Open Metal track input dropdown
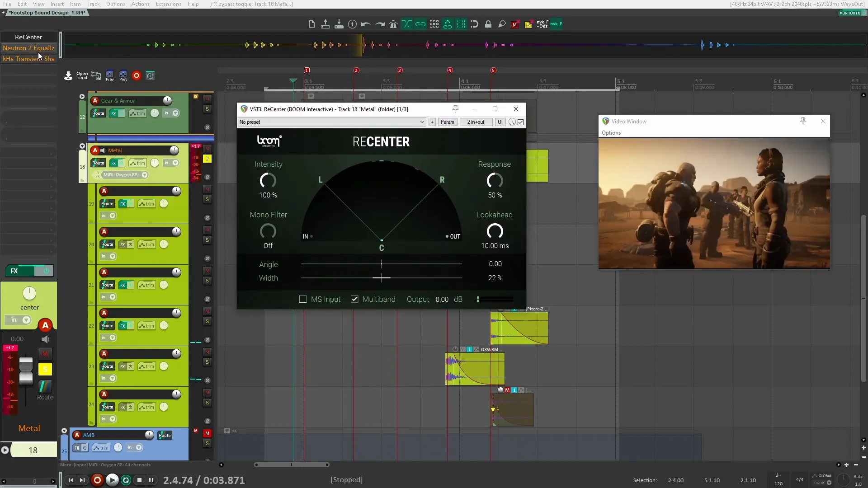This screenshot has width=868, height=488. pyautogui.click(x=175, y=163)
